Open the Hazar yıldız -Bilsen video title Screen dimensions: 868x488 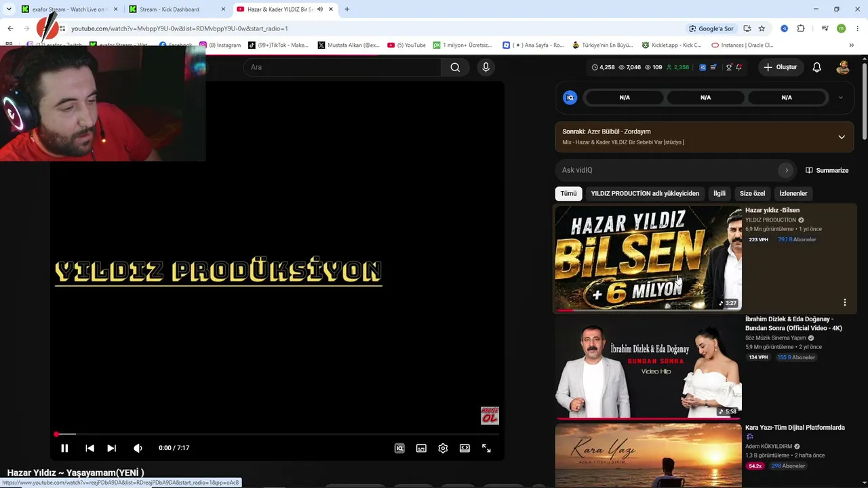click(772, 210)
